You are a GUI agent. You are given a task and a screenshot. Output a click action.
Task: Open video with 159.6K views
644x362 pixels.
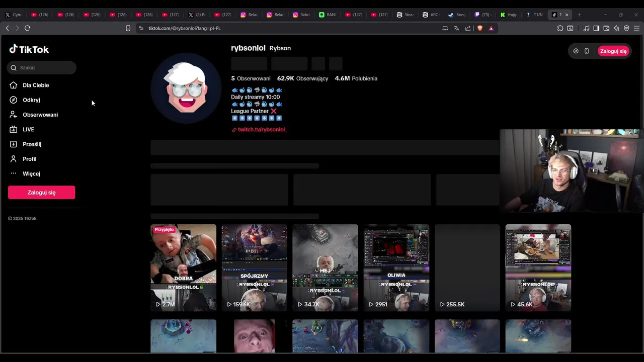coord(254,267)
